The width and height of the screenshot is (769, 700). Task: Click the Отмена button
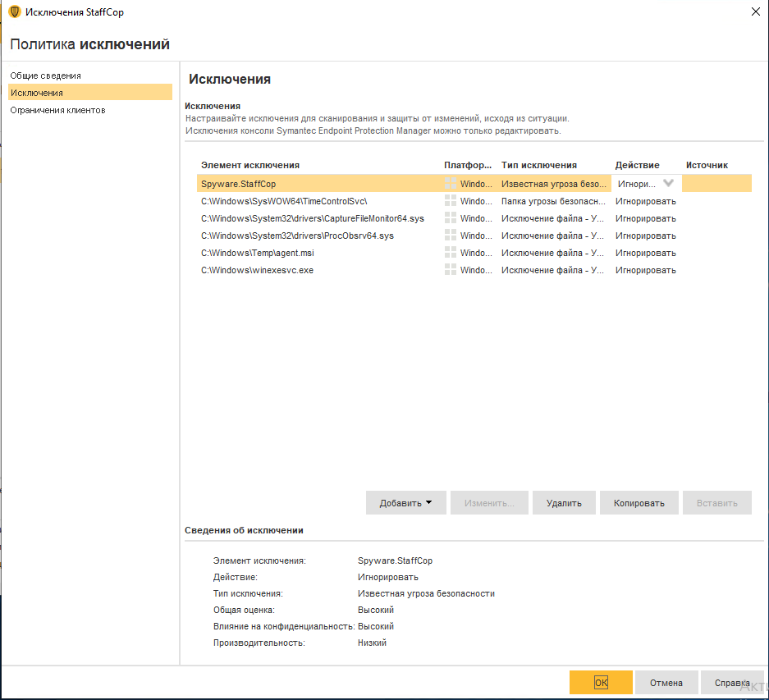tap(666, 682)
